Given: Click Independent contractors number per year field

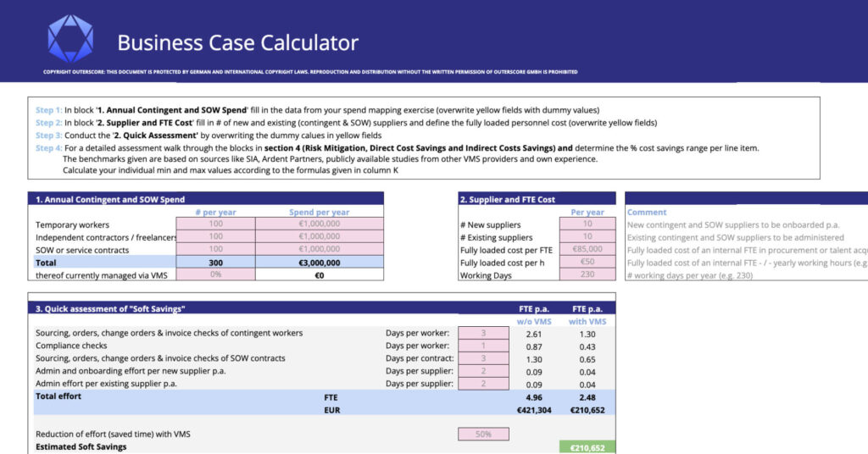Looking at the screenshot, I should coord(216,237).
